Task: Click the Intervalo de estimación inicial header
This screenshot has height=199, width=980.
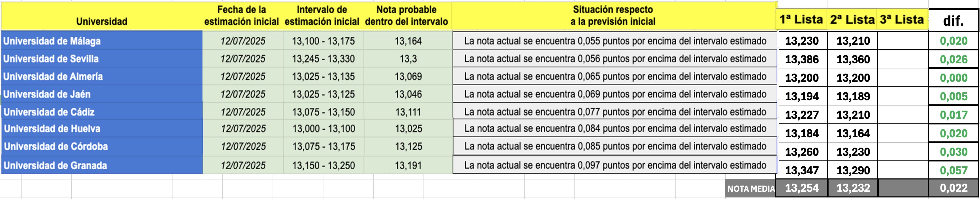Action: pyautogui.click(x=322, y=16)
